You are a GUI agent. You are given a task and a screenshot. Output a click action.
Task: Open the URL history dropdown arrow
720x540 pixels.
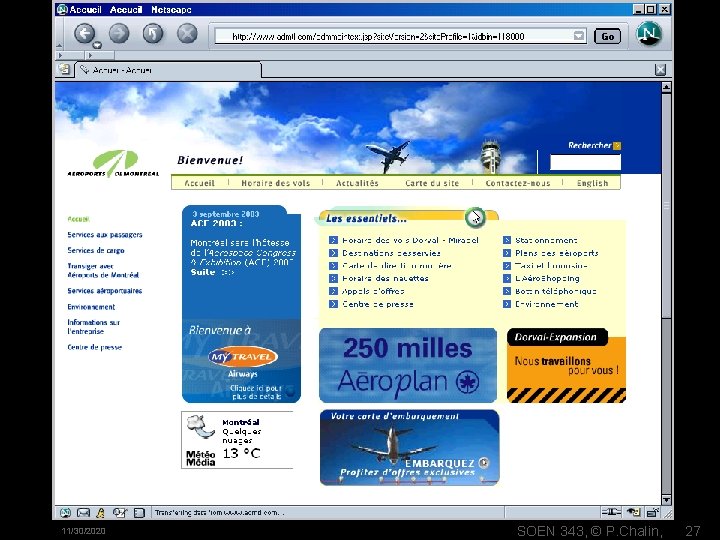pos(579,36)
